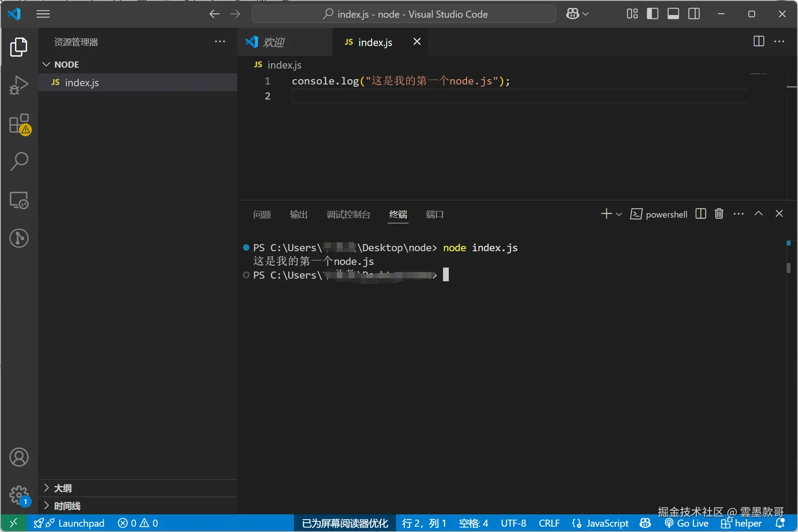Toggle the bottom panel layout button
Viewport: 798px width, 532px height.
(673, 14)
